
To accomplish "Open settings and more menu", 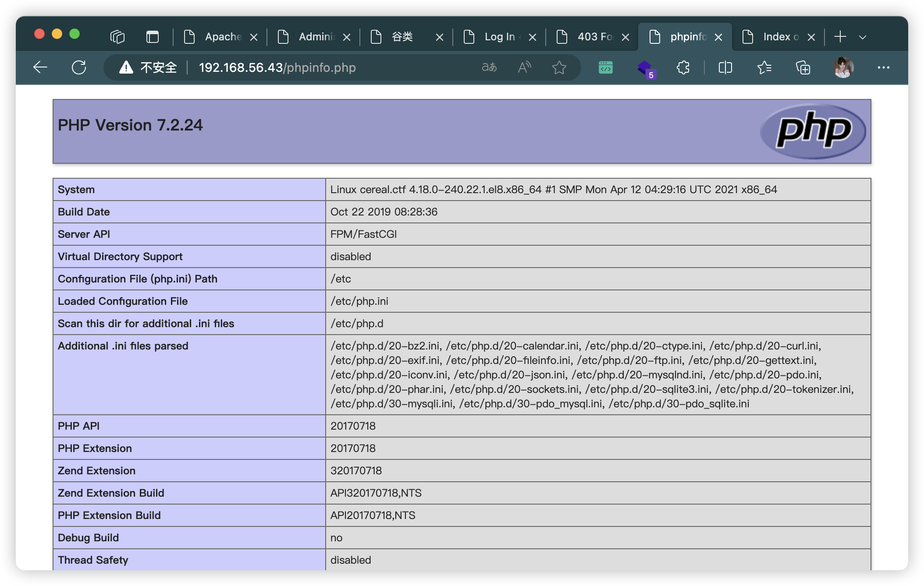I will pyautogui.click(x=883, y=67).
